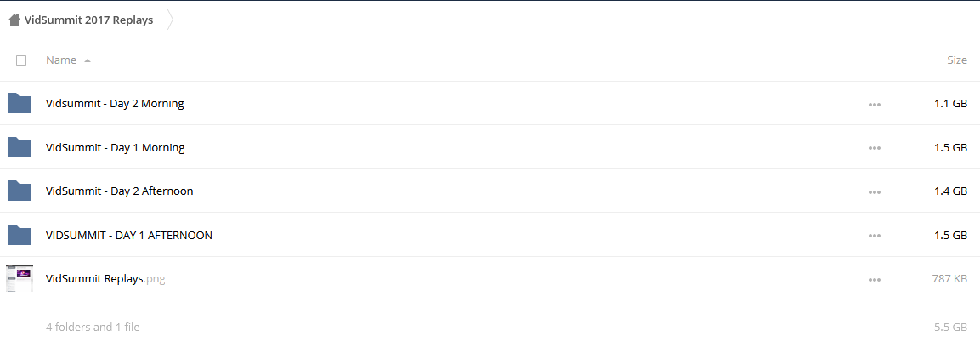The image size is (980, 348).
Task: Open more options for Day 2 Morning
Action: (x=875, y=105)
